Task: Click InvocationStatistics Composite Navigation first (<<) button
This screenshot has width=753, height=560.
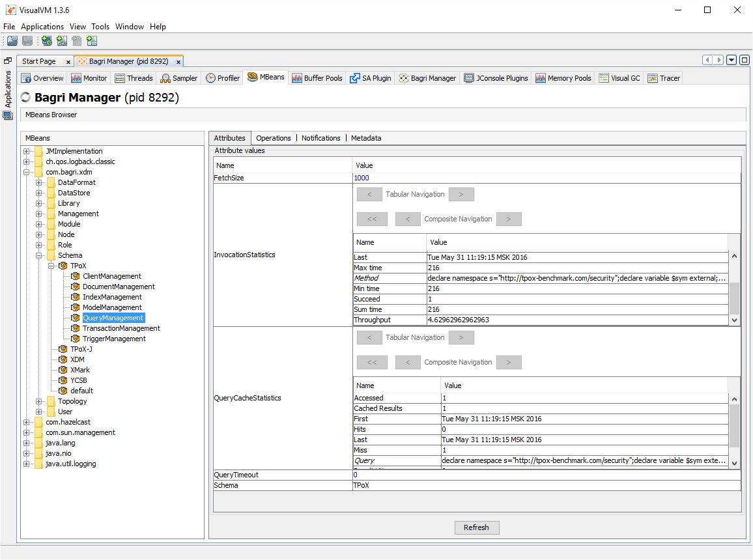Action: pos(372,219)
